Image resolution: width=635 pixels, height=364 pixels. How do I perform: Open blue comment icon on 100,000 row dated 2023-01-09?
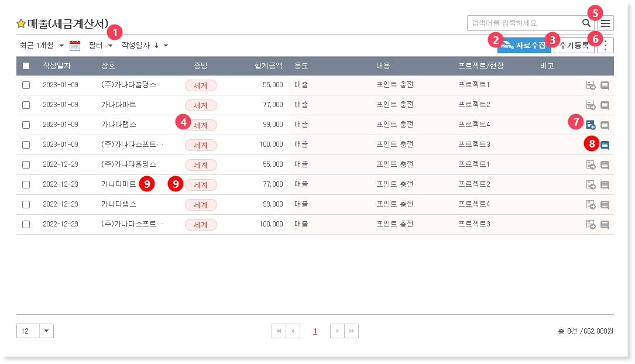click(x=605, y=145)
